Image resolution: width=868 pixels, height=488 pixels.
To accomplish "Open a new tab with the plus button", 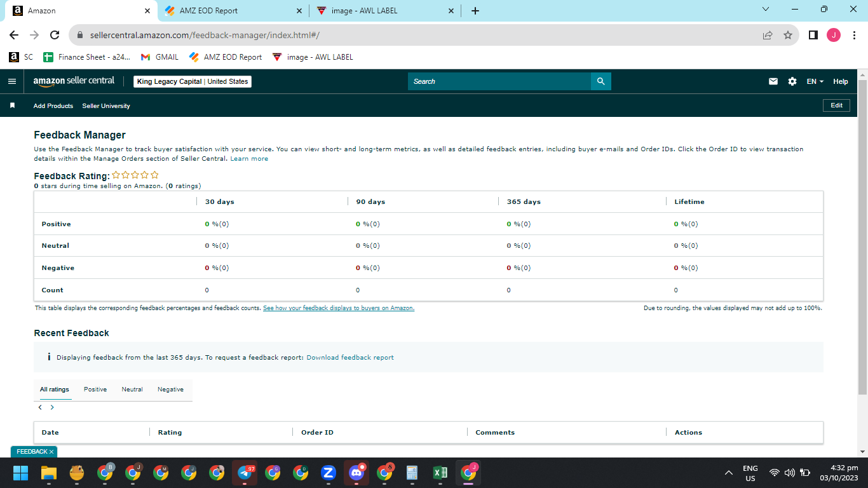I will click(475, 11).
